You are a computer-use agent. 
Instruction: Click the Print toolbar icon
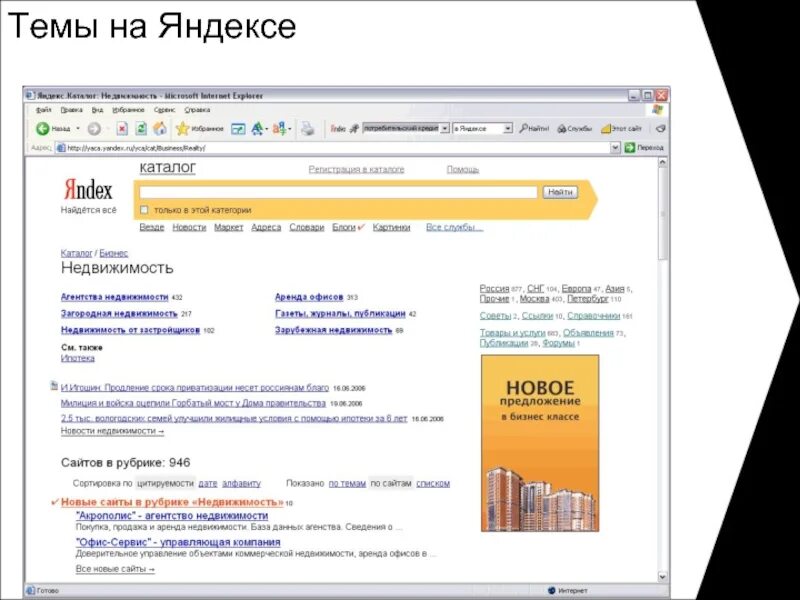(307, 129)
